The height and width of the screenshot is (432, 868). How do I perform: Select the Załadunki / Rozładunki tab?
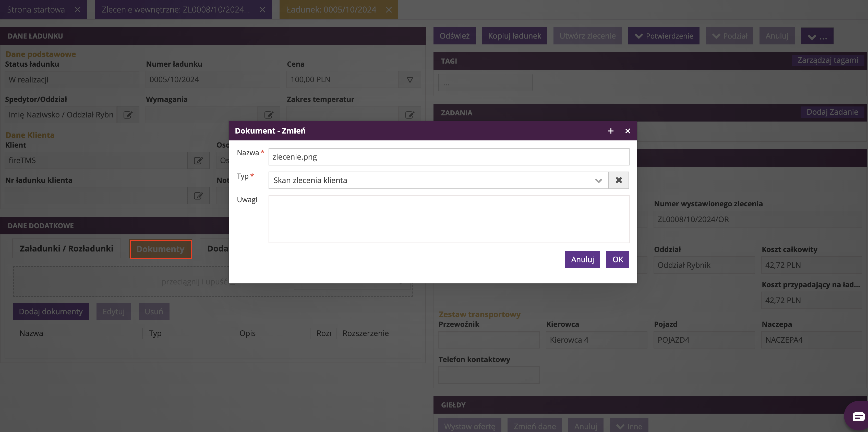[66, 249]
